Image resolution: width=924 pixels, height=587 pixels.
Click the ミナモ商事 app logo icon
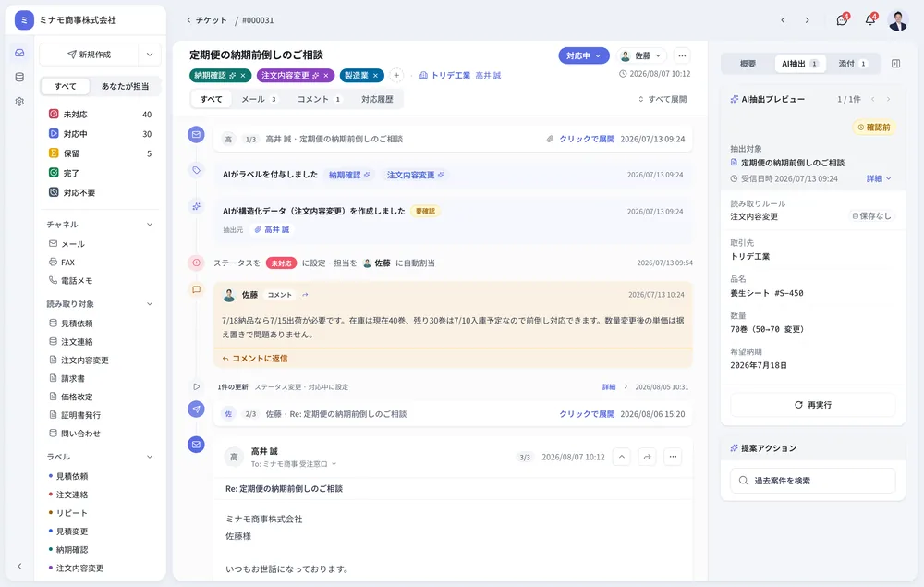click(x=24, y=19)
